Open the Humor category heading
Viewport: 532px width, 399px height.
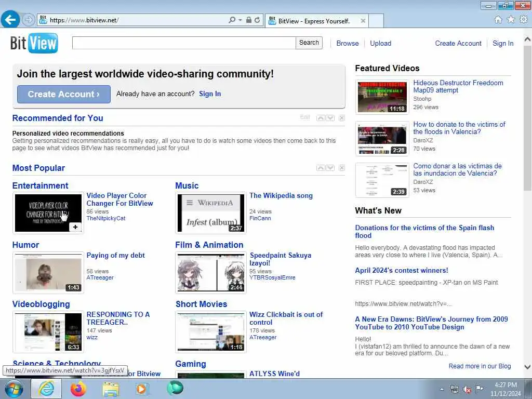pos(25,245)
